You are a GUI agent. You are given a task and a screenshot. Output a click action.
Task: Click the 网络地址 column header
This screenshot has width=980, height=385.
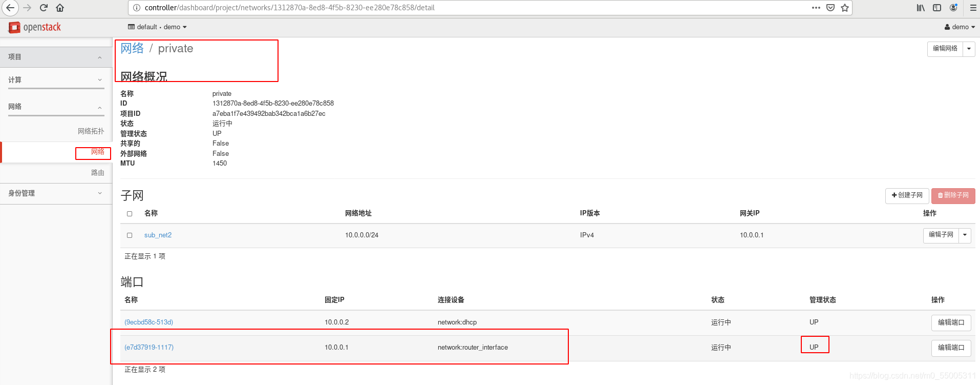click(x=358, y=213)
